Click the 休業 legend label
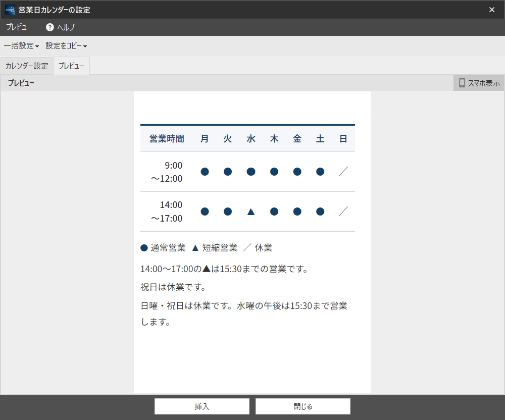Screen dimensions: 505x420 tap(264, 248)
